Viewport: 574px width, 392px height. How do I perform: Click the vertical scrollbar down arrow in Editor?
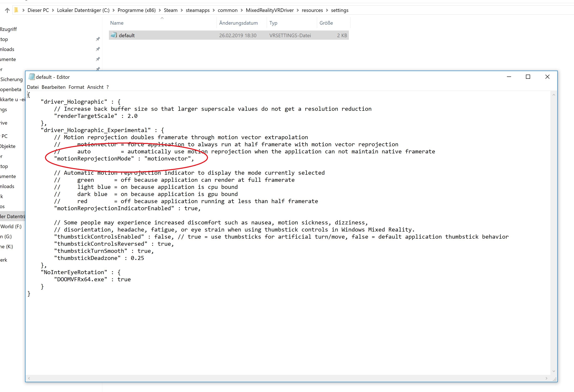click(x=554, y=371)
